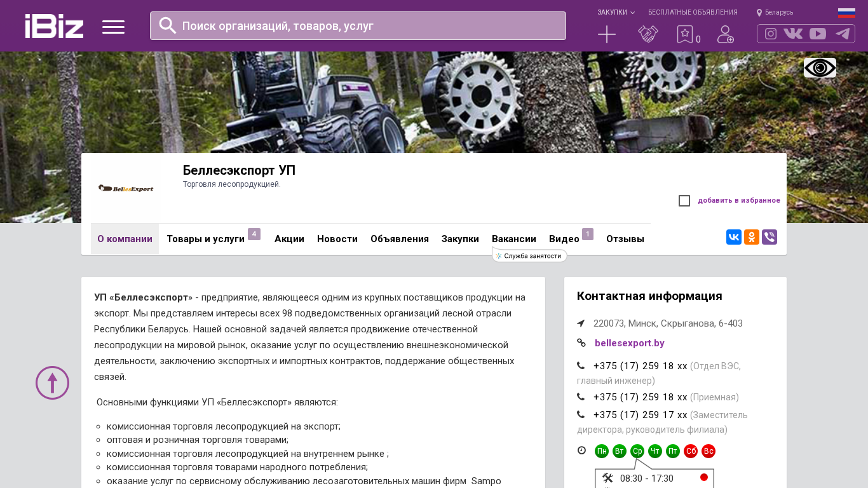The image size is (868, 488).
Task: Click the working hours clock icon
Action: pyautogui.click(x=581, y=451)
